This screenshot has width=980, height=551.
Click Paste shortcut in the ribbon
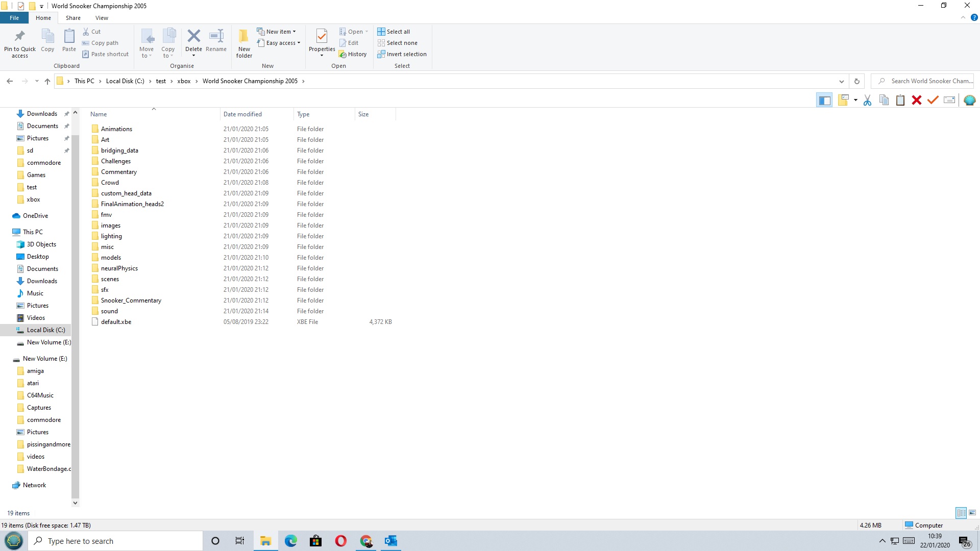tap(106, 54)
